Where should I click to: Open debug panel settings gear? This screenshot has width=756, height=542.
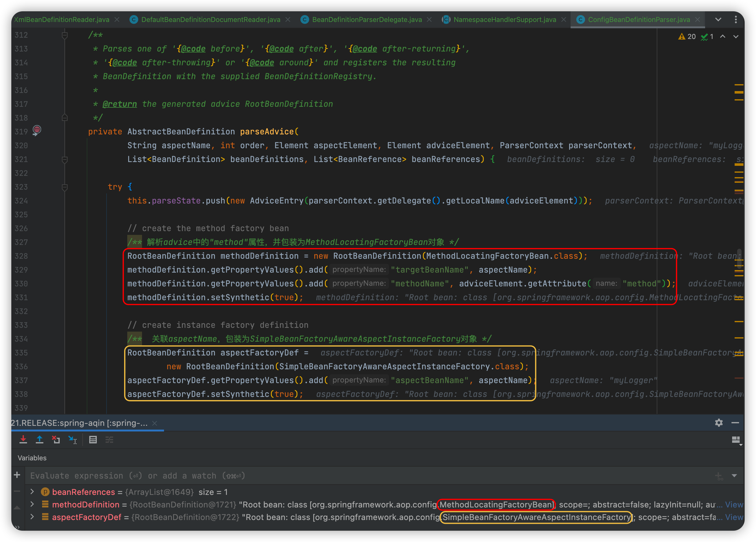tap(719, 423)
